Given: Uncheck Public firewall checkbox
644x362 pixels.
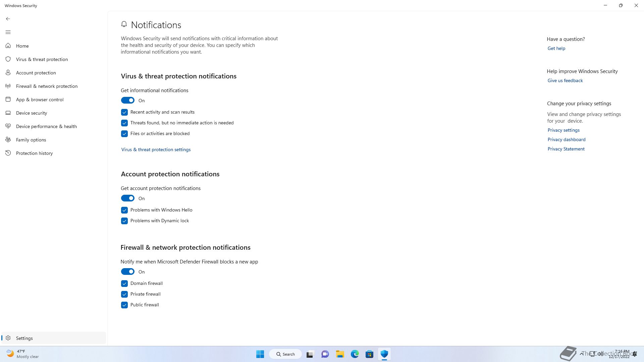Looking at the screenshot, I should click(x=124, y=305).
